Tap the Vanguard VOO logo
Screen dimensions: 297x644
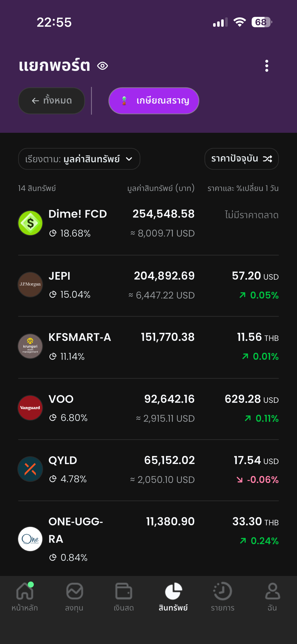coord(30,408)
